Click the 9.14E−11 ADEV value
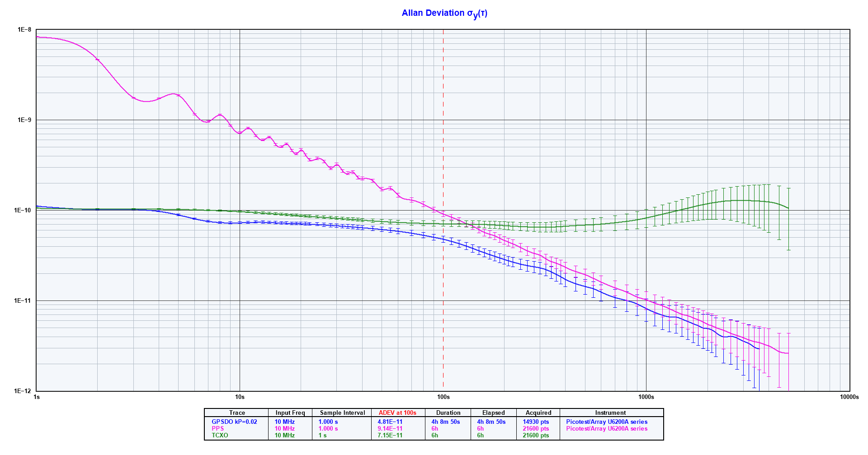Viewport: 868px width, 455px height. click(390, 429)
